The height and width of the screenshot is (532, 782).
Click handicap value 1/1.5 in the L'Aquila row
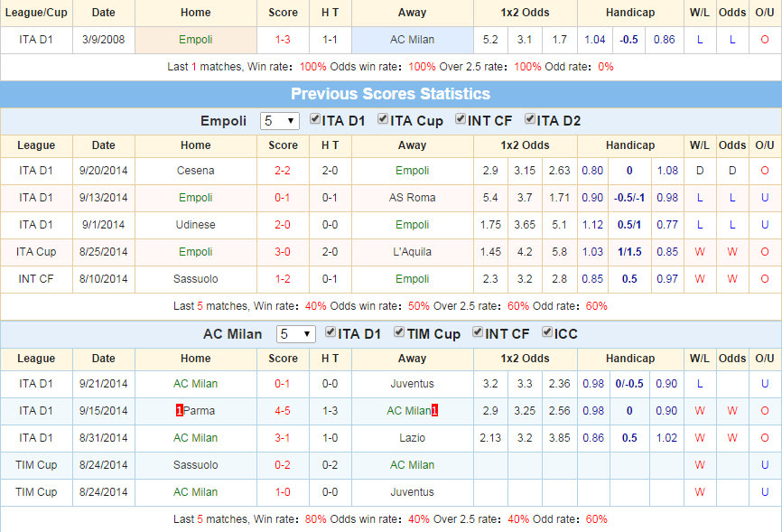tap(629, 251)
